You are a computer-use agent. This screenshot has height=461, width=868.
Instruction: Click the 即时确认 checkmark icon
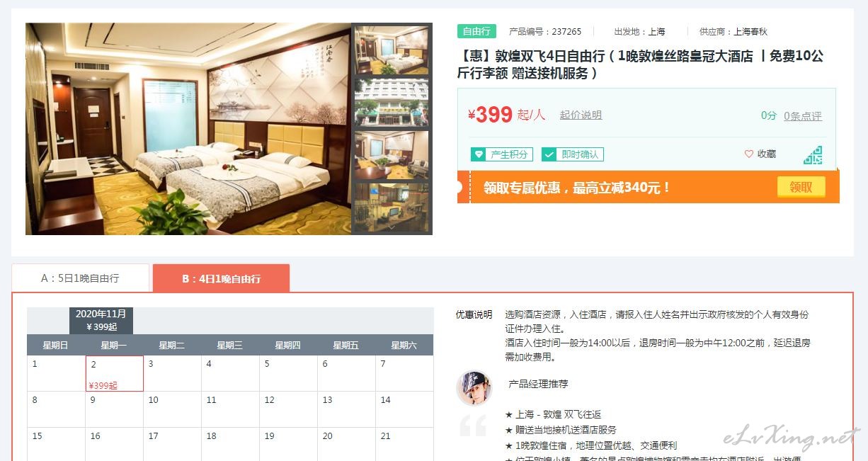[x=549, y=154]
